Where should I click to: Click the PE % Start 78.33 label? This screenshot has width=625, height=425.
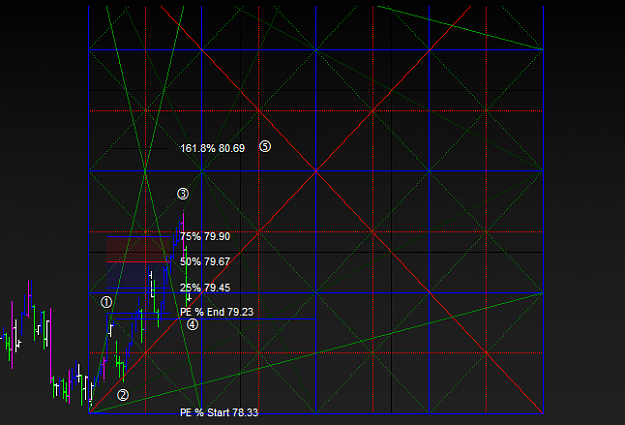(219, 412)
